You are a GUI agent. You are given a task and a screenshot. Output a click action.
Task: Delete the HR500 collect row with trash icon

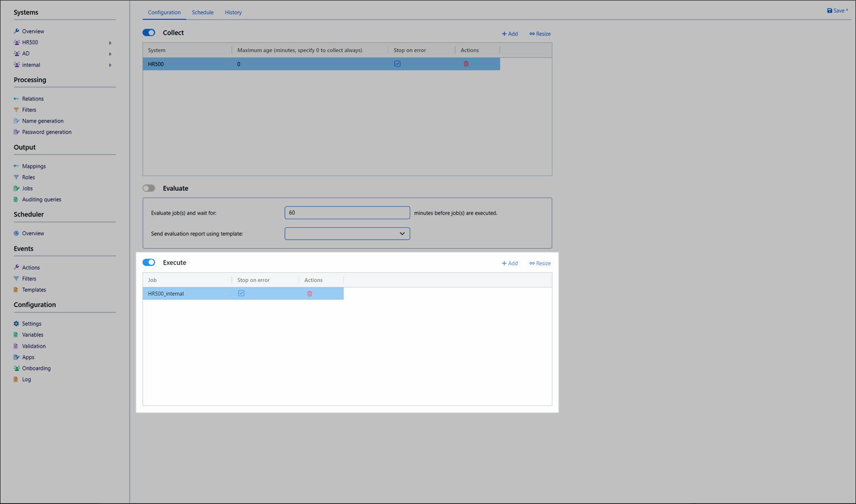(x=466, y=64)
